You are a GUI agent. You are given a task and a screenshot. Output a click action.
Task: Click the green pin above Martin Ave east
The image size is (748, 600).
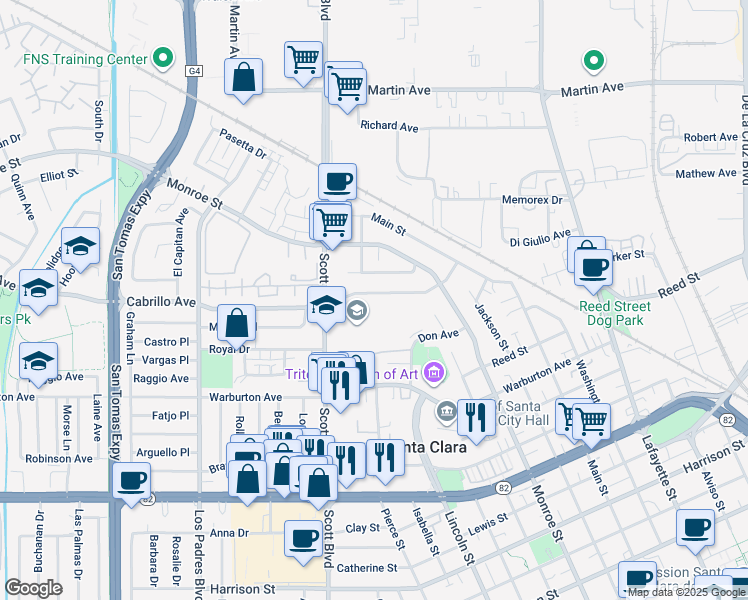click(x=593, y=61)
